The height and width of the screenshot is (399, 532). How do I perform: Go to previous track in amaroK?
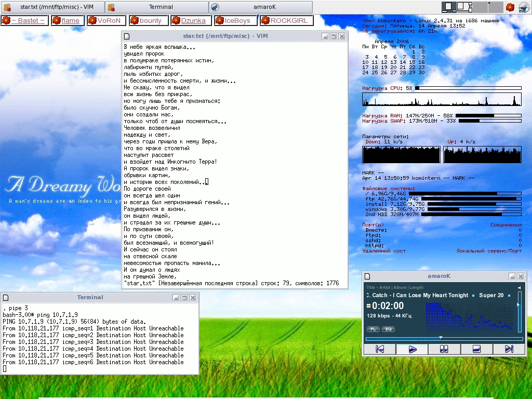pos(380,349)
